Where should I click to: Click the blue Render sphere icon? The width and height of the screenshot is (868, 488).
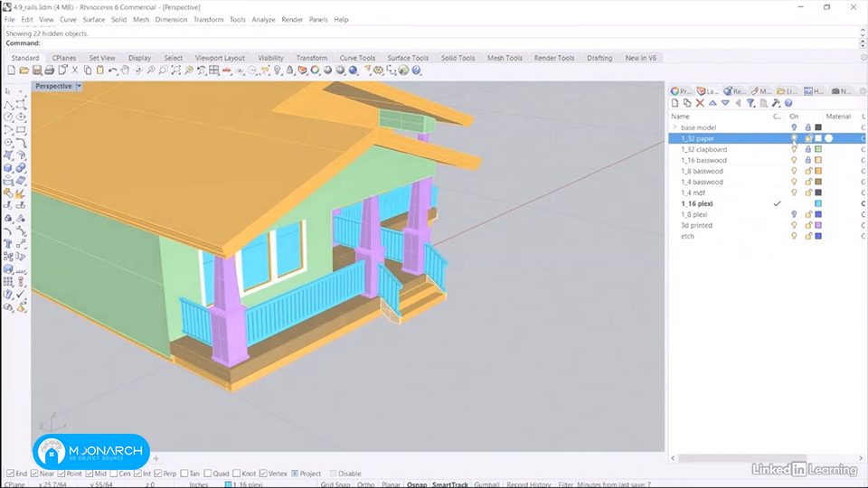tap(353, 70)
